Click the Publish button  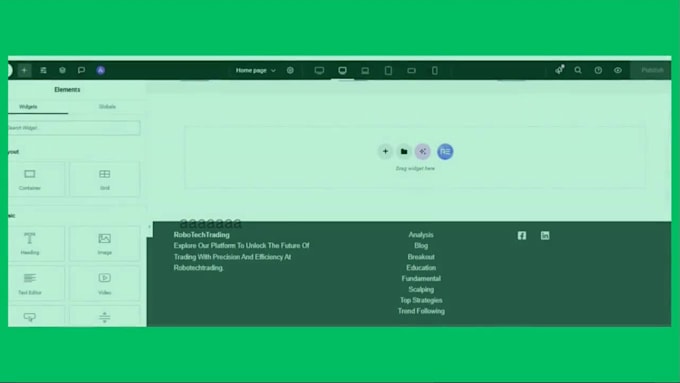(x=652, y=70)
